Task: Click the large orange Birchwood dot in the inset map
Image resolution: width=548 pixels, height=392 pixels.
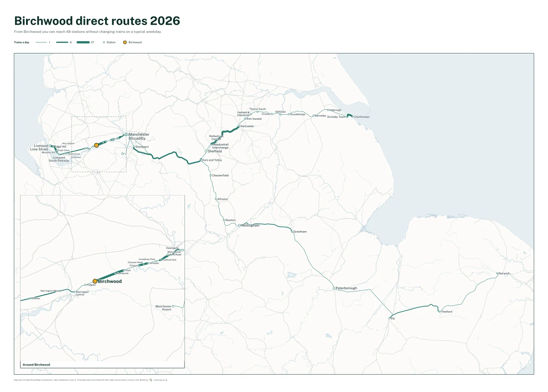Action: coord(95,281)
